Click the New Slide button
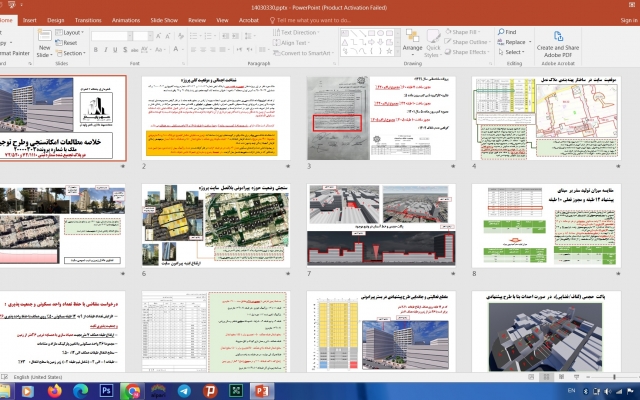Viewport: 640px width, 400px height. tap(44, 43)
